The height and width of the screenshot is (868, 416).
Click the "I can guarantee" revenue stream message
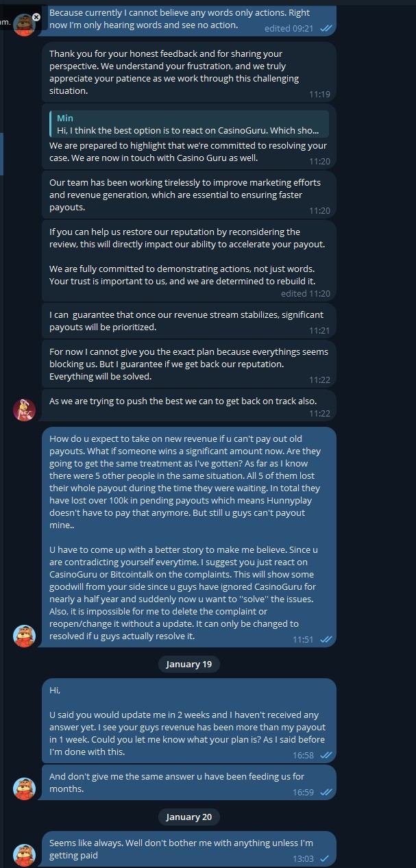pyautogui.click(x=178, y=321)
